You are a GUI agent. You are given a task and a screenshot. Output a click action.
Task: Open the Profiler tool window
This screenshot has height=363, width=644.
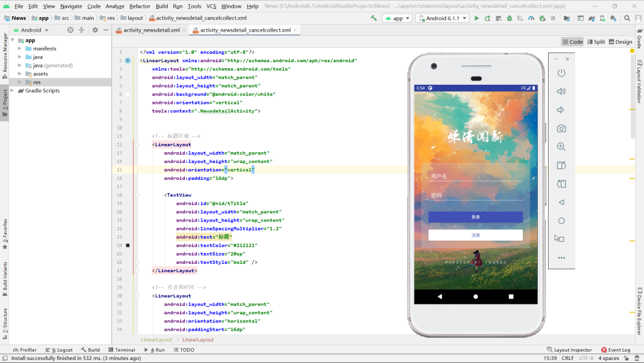click(x=24, y=350)
